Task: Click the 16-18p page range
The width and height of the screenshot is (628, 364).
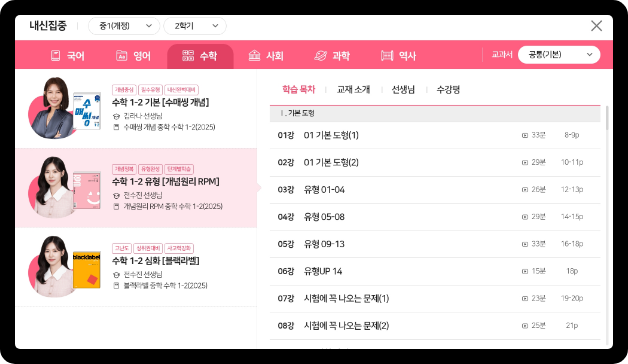Action: pyautogui.click(x=572, y=244)
